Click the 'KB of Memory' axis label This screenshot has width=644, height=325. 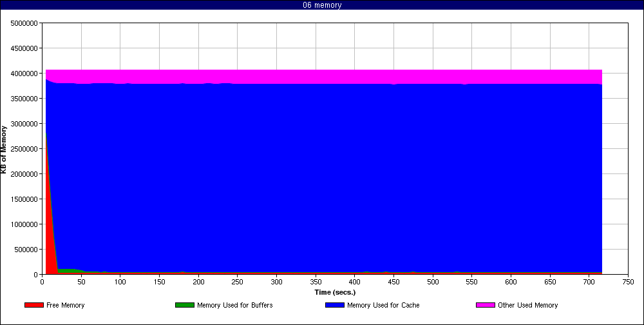[x=4, y=150]
